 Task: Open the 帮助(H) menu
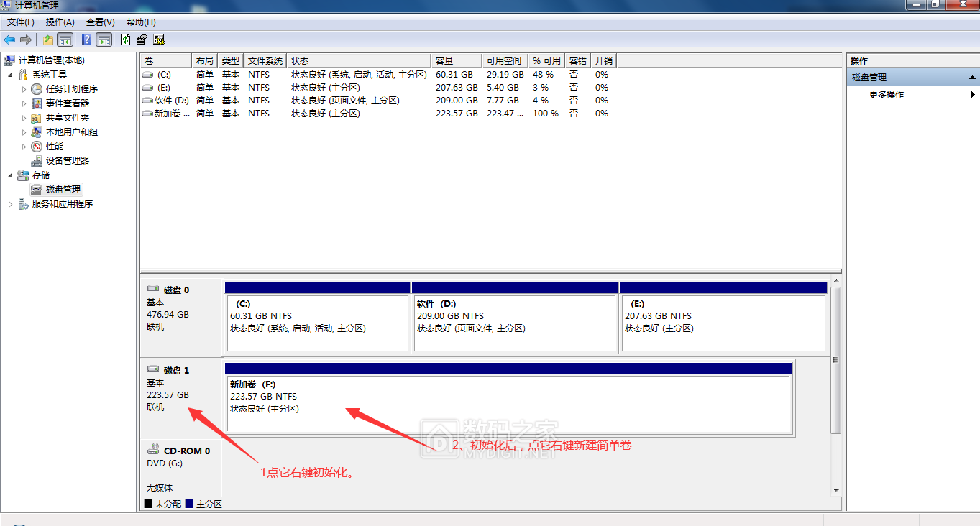tap(141, 22)
